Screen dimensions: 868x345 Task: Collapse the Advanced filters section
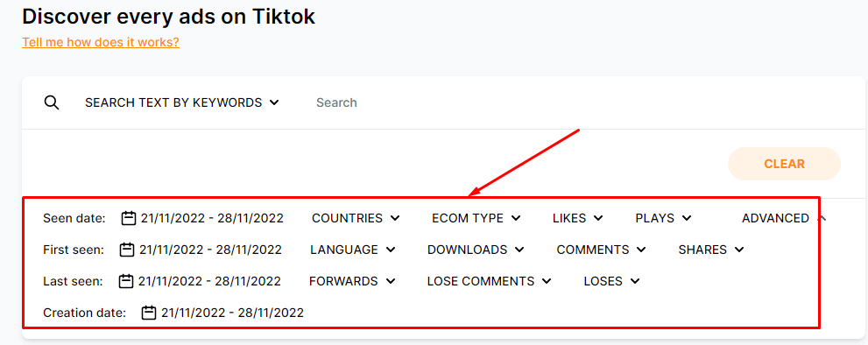point(785,218)
